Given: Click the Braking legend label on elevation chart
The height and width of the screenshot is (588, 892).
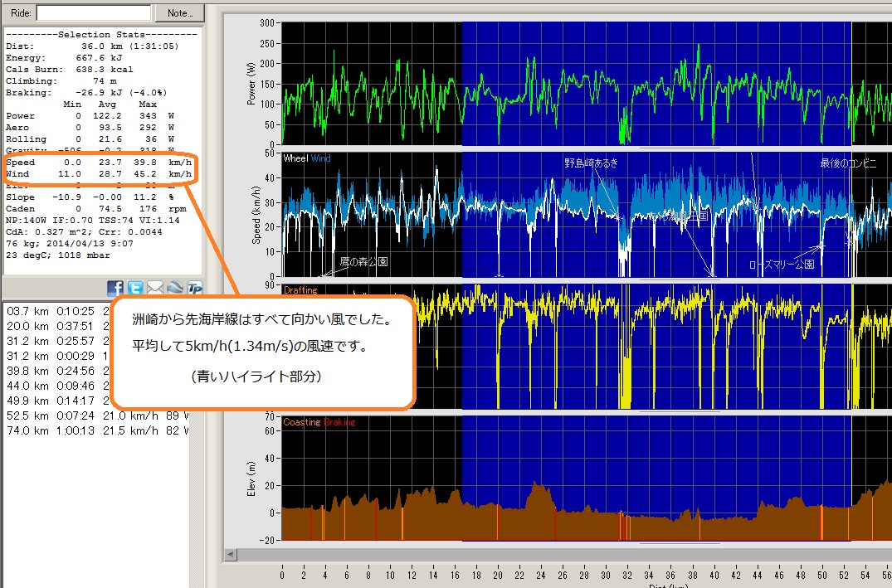Looking at the screenshot, I should (339, 422).
